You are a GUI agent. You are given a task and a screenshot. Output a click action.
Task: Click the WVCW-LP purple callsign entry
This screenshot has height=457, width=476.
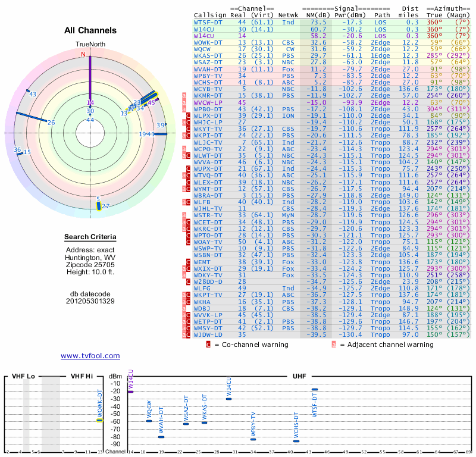pyautogui.click(x=208, y=102)
